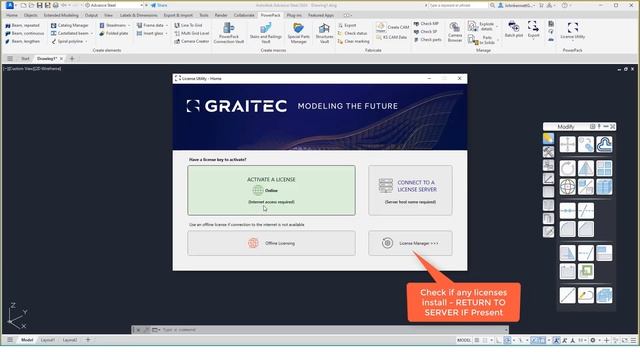Open user account dropdown in title bar
The height and width of the screenshot is (360, 640).
click(x=516, y=5)
